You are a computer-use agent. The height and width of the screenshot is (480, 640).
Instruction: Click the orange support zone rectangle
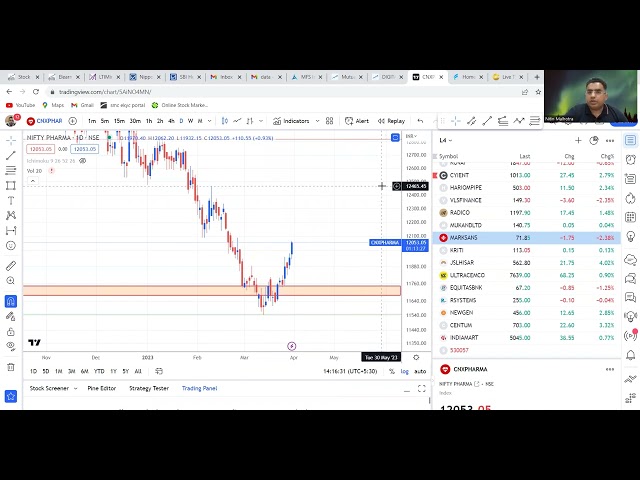tap(212, 291)
